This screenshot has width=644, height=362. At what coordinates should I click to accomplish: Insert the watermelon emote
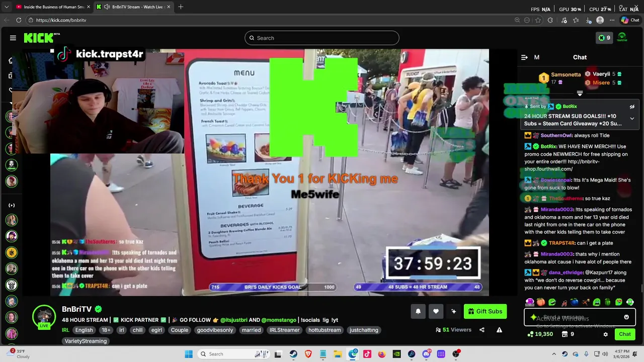tap(608, 302)
